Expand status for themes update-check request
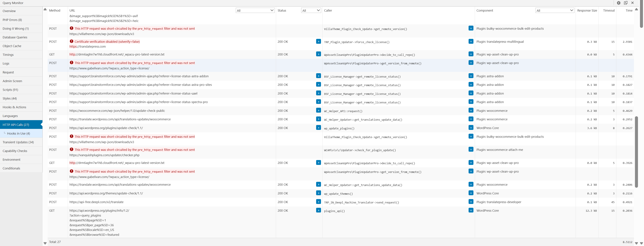This screenshot has width=644, height=246. [318, 193]
